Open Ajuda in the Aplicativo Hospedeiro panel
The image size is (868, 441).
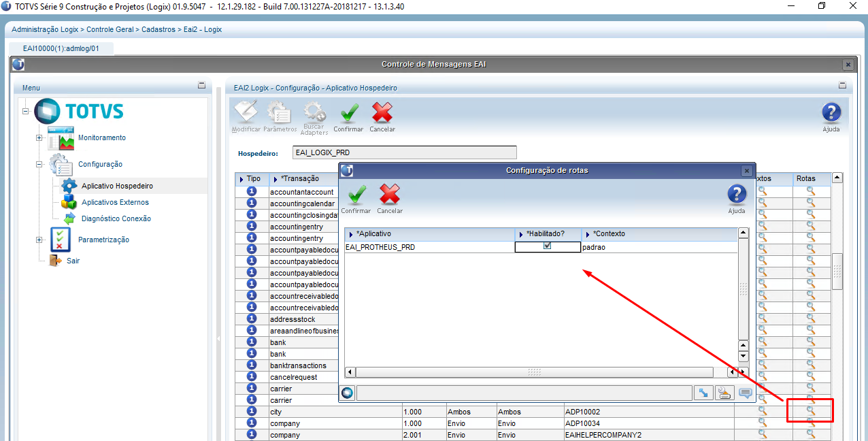pos(831,116)
